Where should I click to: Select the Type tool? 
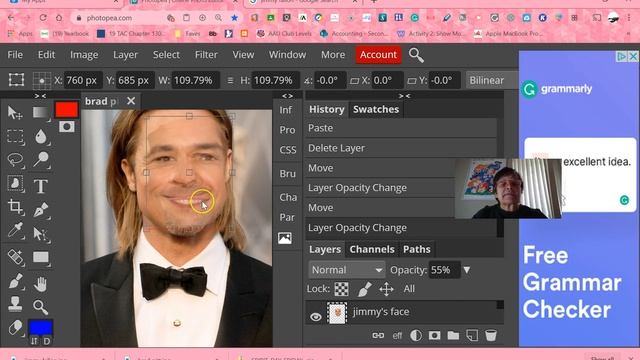tap(40, 186)
